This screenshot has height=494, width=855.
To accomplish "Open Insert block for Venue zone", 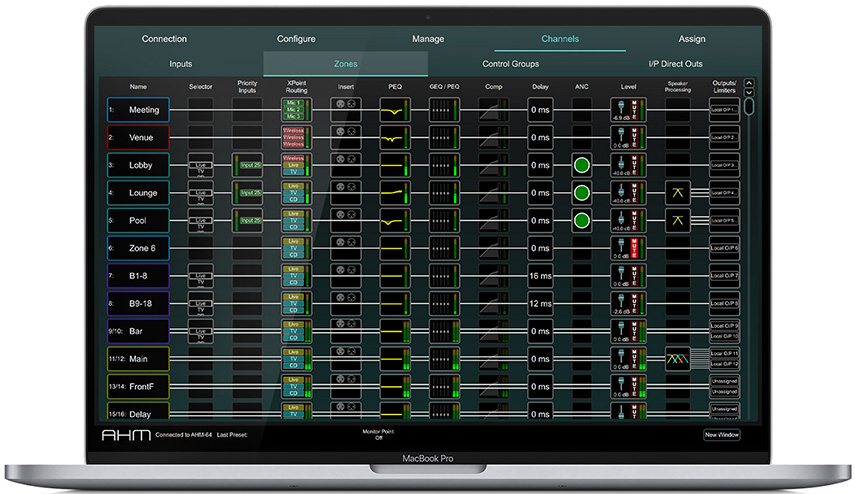I will [x=347, y=137].
